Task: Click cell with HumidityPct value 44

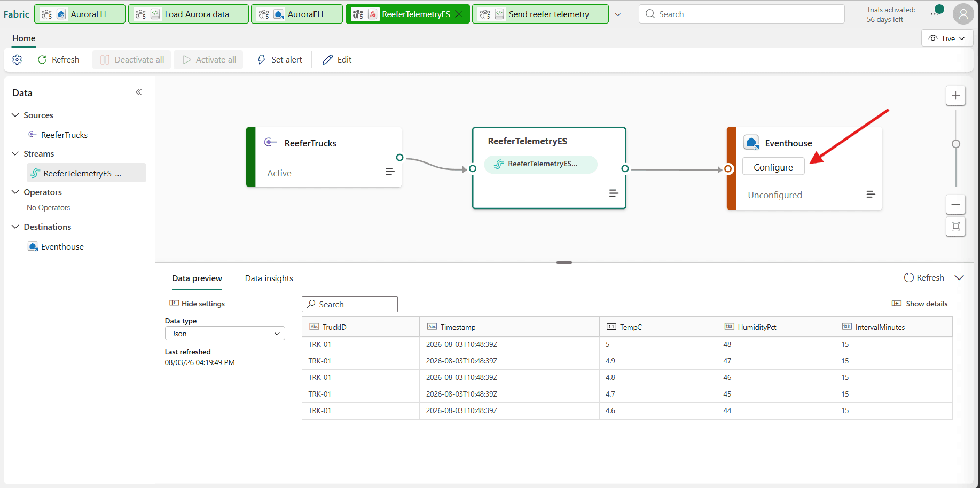Action: (776, 410)
